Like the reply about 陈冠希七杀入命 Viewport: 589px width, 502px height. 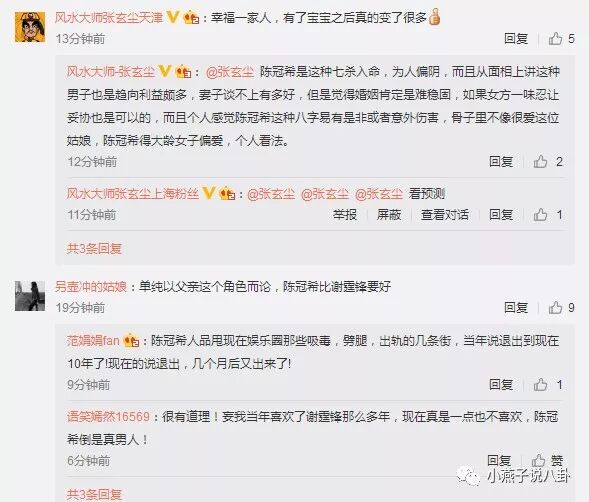[x=548, y=162]
